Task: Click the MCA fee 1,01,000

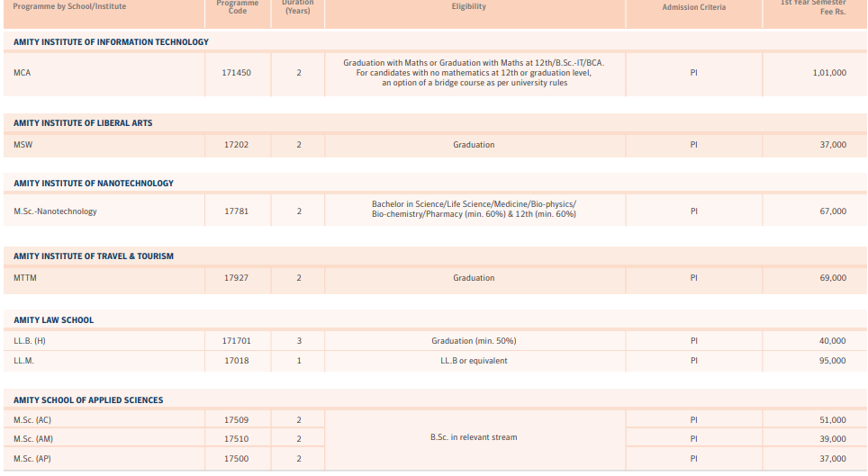Action: (828, 73)
